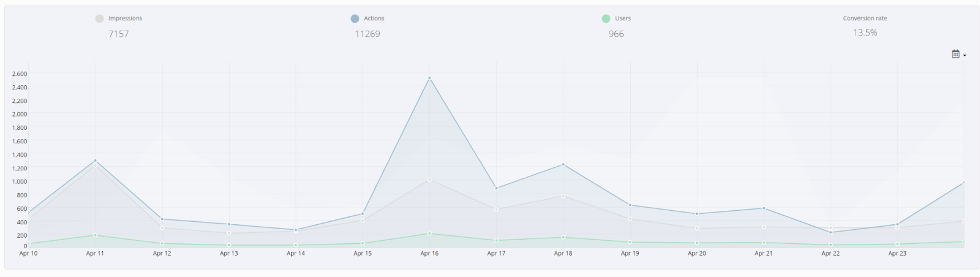980x277 pixels.
Task: Click the Actions peak point on Apr 16
Action: pyautogui.click(x=429, y=78)
